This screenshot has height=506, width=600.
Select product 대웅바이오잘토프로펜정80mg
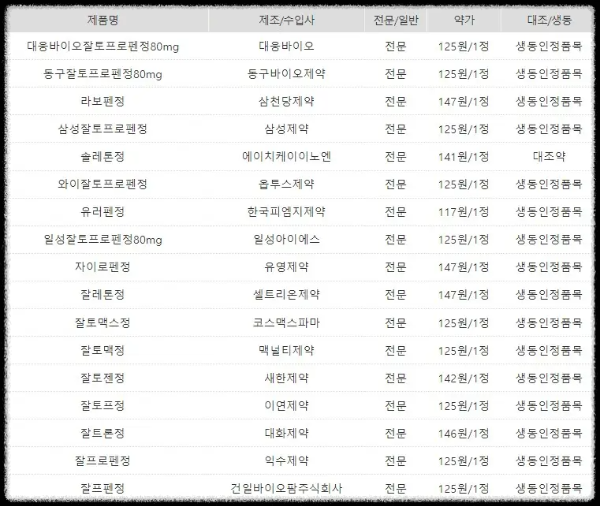pos(103,46)
